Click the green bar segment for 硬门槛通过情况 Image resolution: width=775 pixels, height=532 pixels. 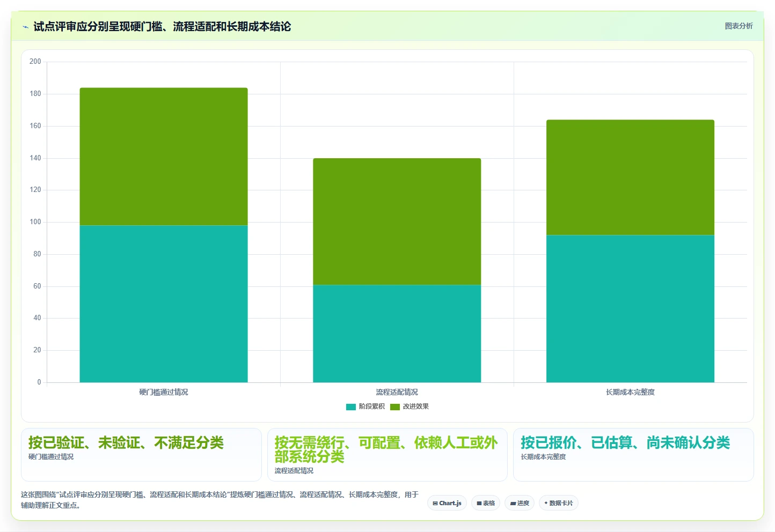click(164, 157)
